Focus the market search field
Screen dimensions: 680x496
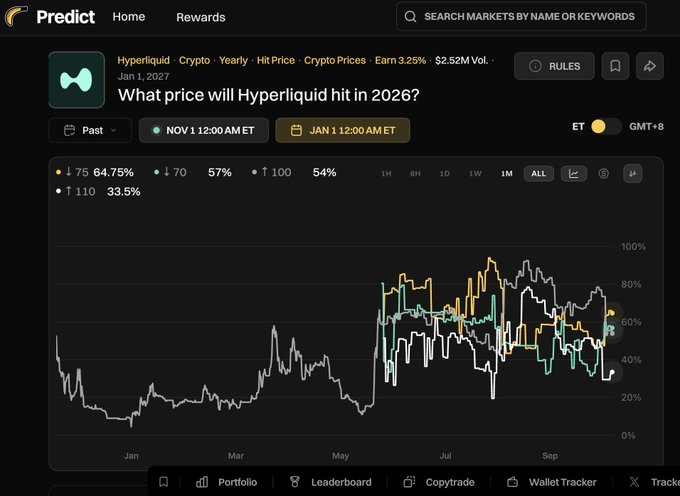tap(521, 16)
